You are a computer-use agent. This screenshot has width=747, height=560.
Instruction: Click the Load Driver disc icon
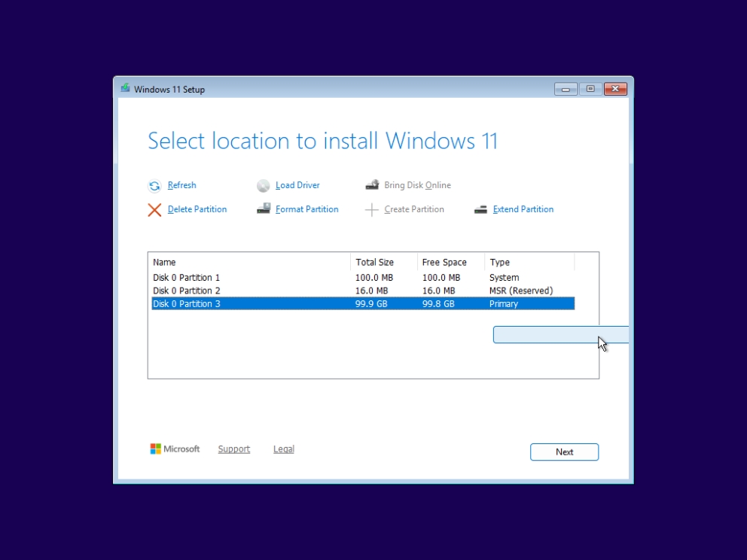point(263,186)
